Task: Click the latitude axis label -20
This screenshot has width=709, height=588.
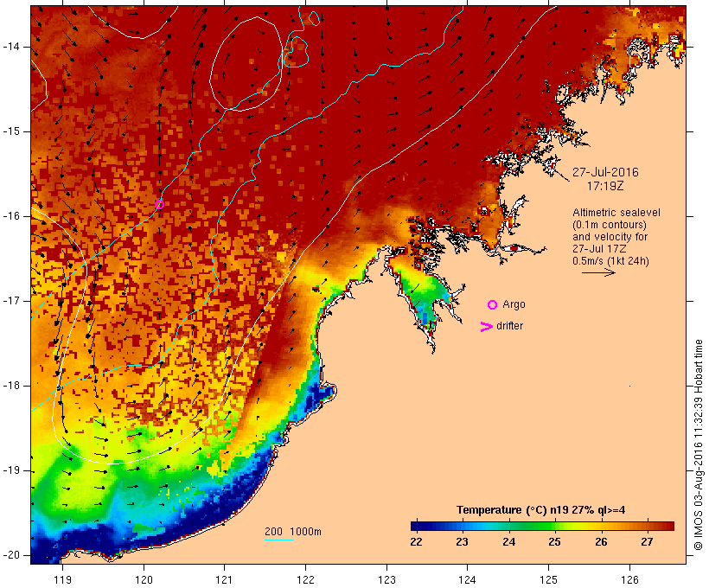Action: click(11, 555)
